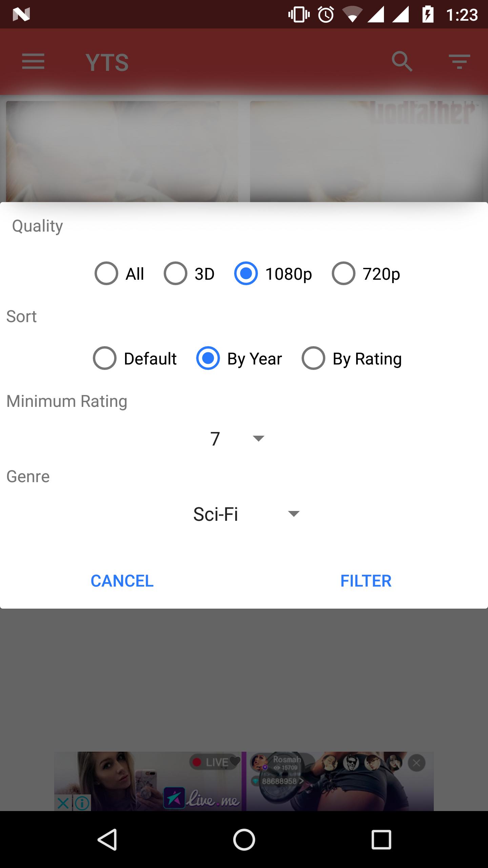
Task: Apply settings with FILTER button
Action: [366, 581]
